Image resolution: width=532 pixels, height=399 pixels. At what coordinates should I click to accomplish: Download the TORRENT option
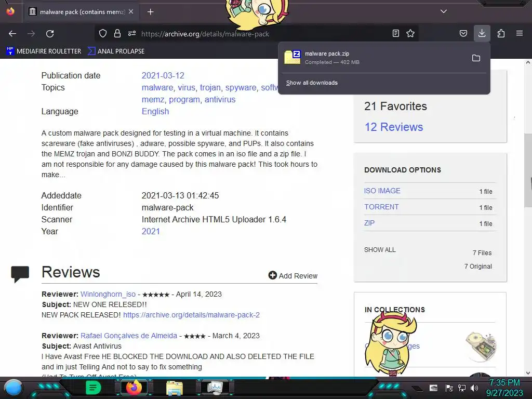[x=381, y=207]
